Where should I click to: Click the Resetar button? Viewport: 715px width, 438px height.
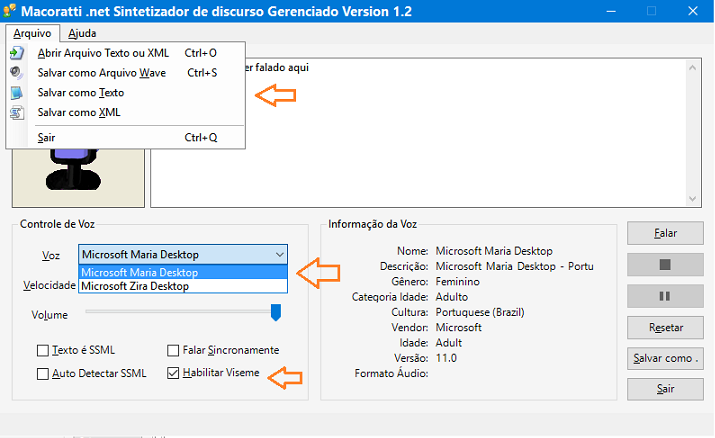pyautogui.click(x=665, y=327)
